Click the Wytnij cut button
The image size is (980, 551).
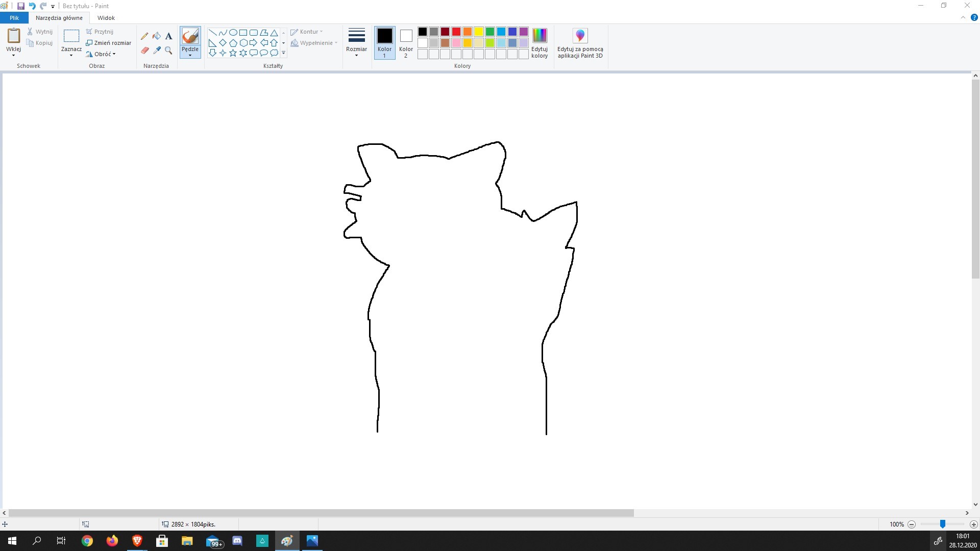(40, 32)
